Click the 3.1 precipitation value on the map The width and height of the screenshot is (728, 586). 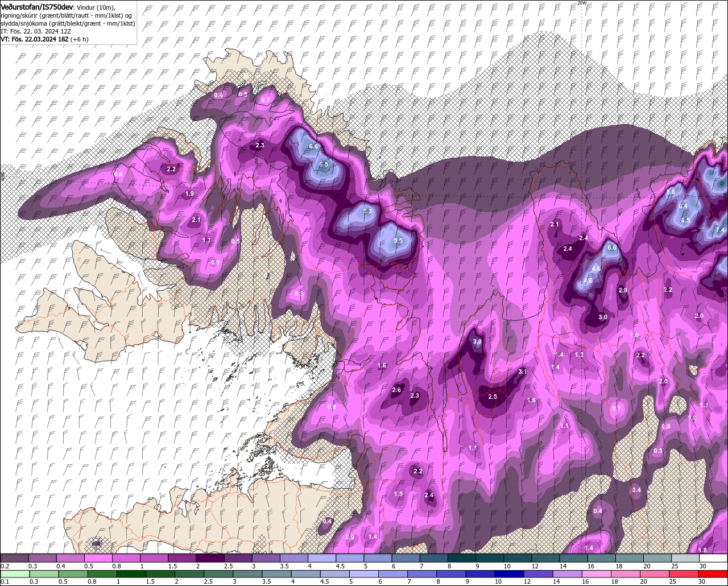pos(523,372)
